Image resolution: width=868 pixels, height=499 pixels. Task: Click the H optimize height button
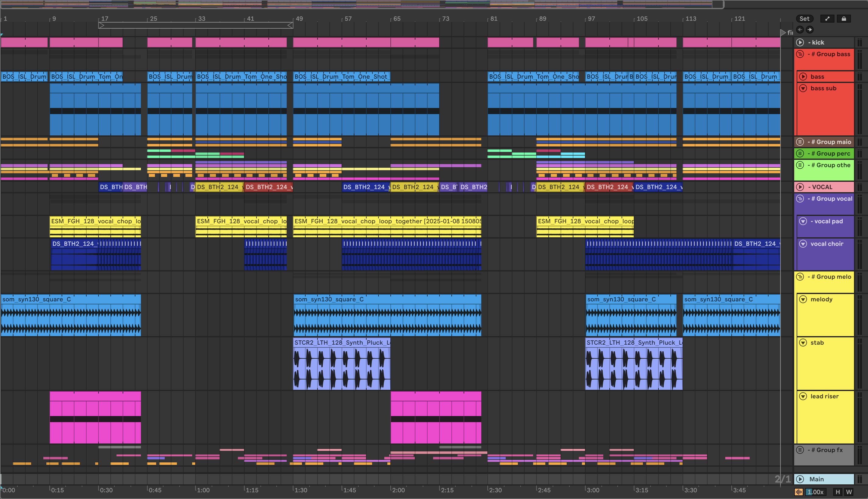[x=838, y=492]
